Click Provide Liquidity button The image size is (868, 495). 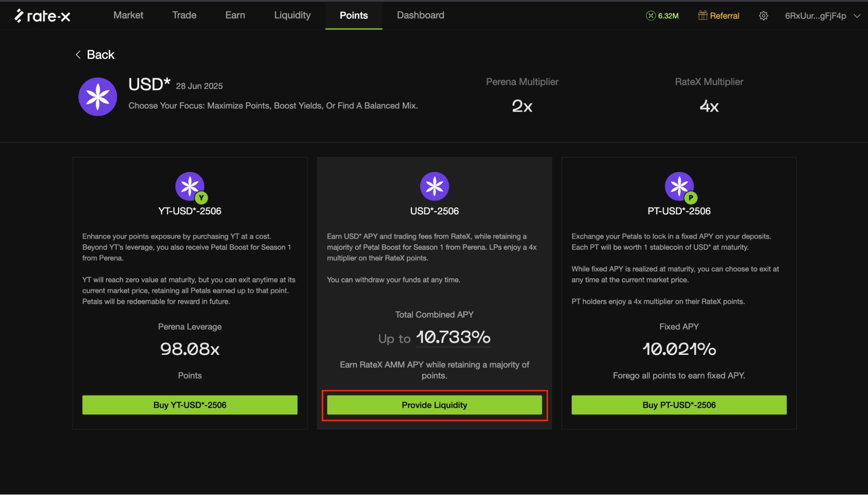point(434,405)
